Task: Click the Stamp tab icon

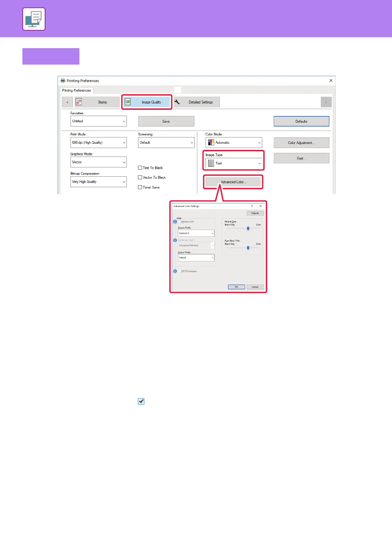Action: (79, 102)
